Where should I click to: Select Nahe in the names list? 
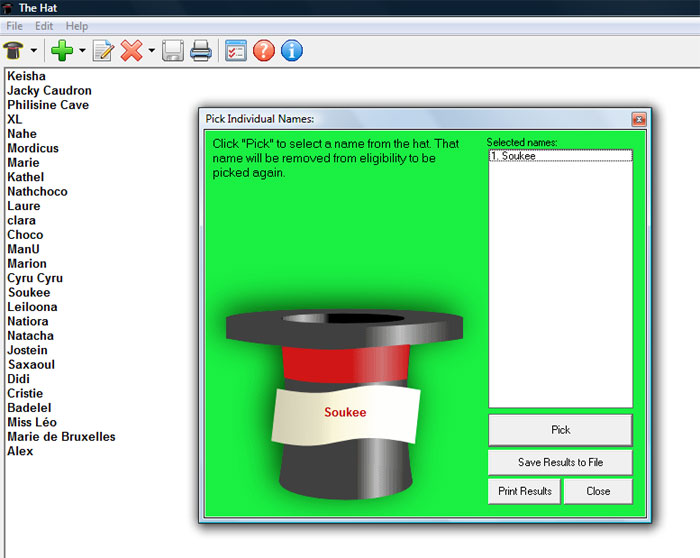[x=22, y=133]
